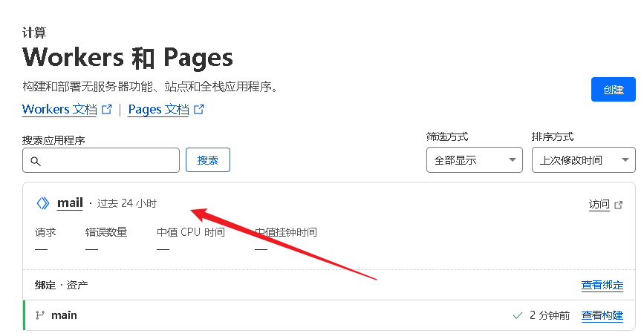Select the main branch name row

point(64,315)
